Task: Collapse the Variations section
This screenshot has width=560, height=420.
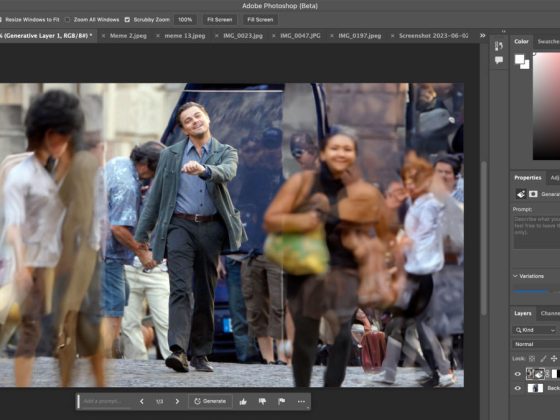Action: 515,276
